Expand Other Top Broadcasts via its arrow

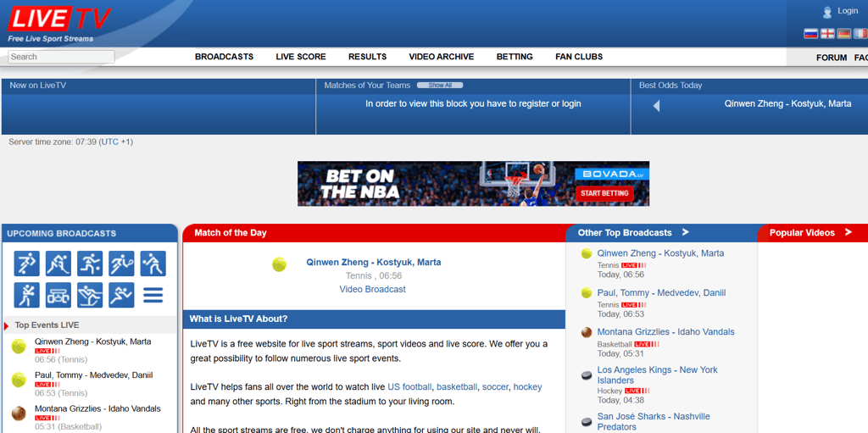(x=685, y=232)
